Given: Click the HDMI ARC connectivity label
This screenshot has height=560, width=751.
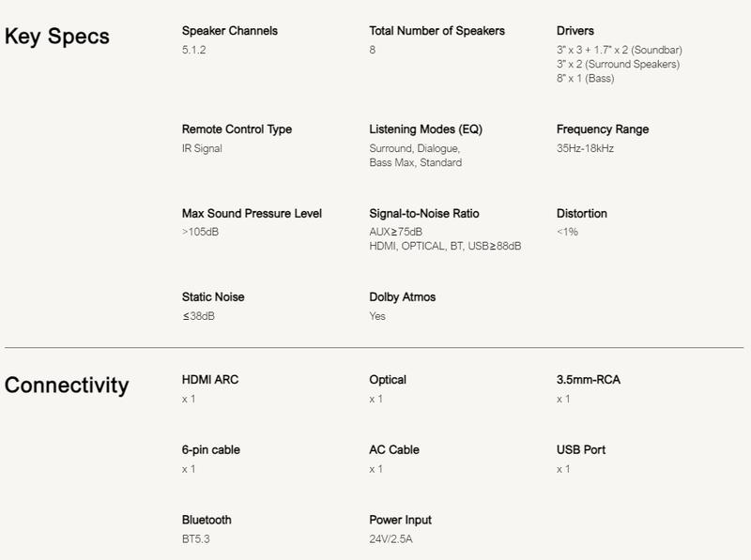Looking at the screenshot, I should point(210,380).
